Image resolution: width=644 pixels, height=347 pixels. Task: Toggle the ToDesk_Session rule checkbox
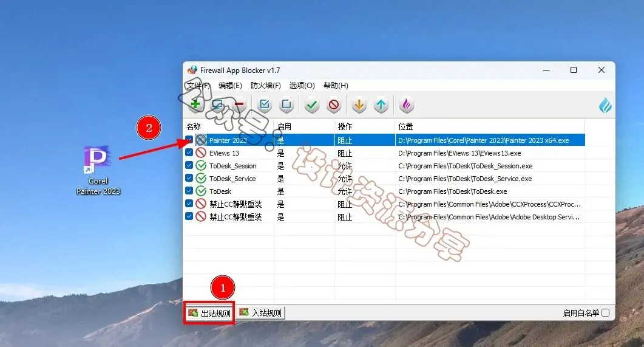coord(189,165)
